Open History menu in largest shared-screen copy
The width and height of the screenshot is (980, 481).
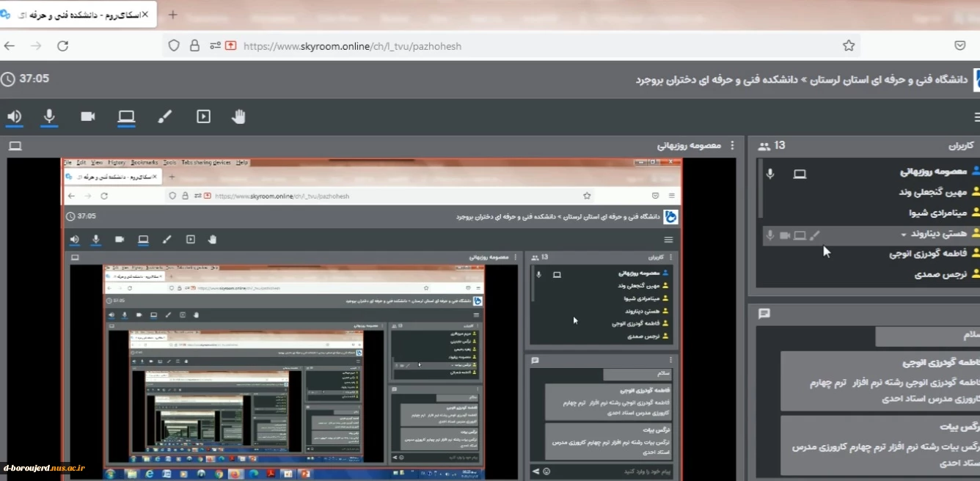coord(117,162)
